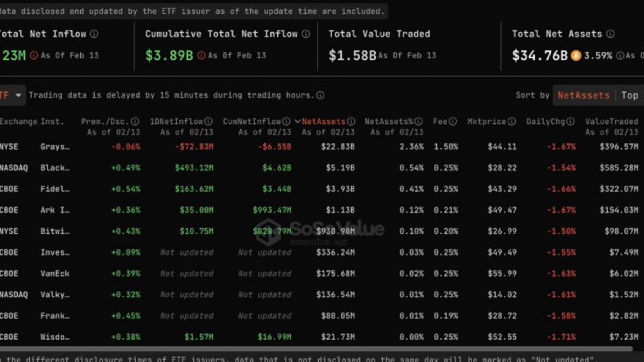Click info icon next to Cumulative Total Net Inflow

(306, 34)
